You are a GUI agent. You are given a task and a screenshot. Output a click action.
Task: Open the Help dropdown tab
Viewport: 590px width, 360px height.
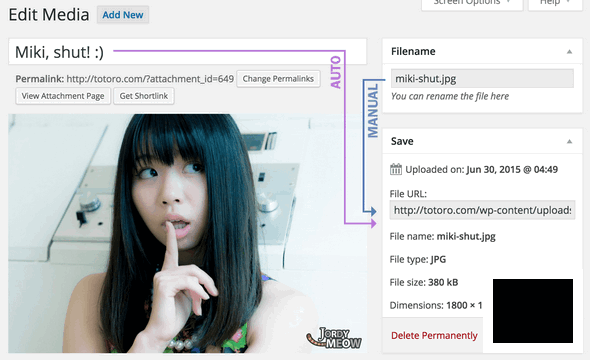tap(555, 4)
